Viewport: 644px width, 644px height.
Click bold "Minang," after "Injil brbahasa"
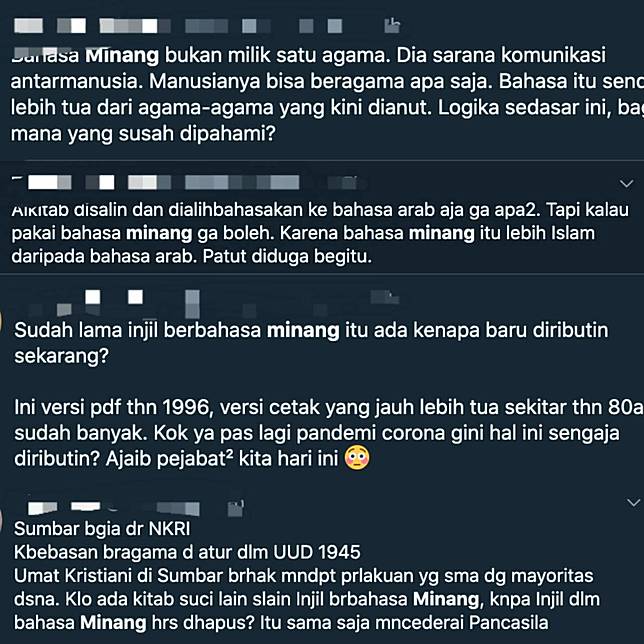pos(448,599)
